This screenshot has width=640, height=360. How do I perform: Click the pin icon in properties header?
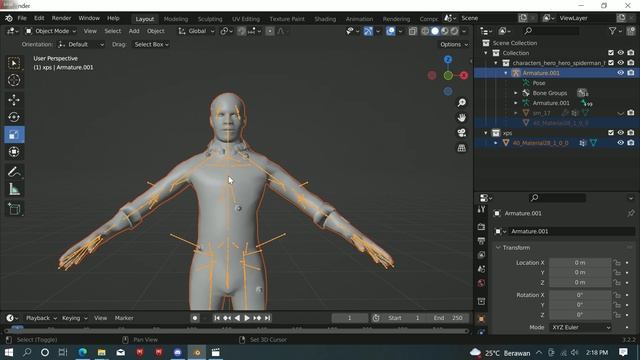tap(631, 213)
